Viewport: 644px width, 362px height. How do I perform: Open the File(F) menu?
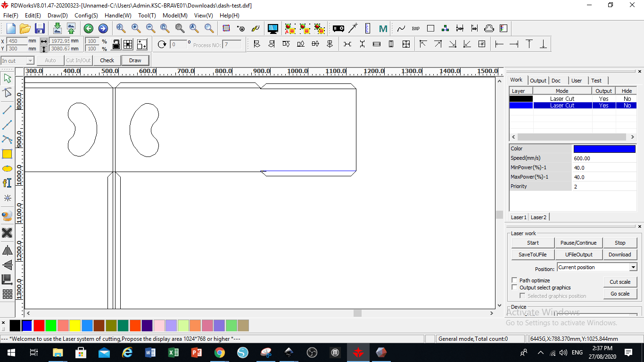pyautogui.click(x=10, y=16)
